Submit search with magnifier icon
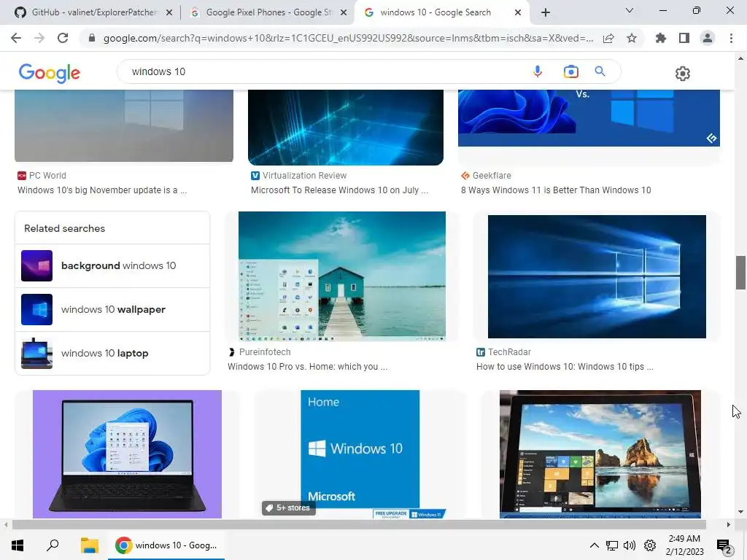 pos(600,71)
